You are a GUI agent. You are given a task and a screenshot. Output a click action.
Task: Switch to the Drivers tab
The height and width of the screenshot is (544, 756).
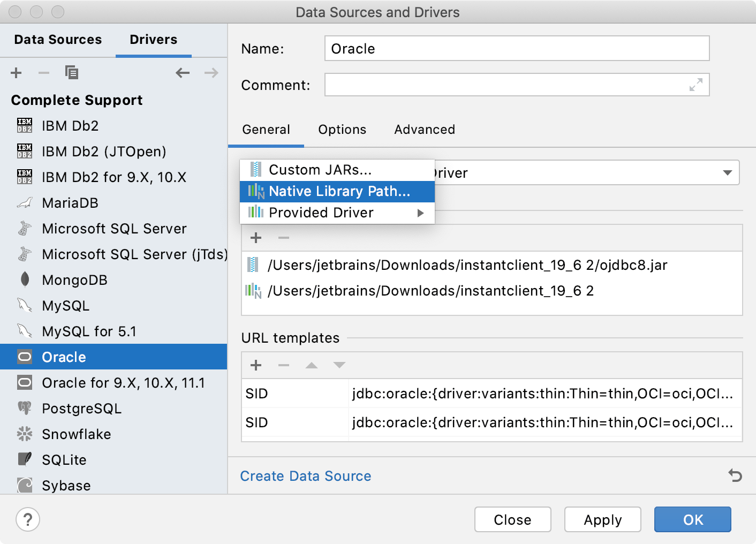click(x=153, y=39)
